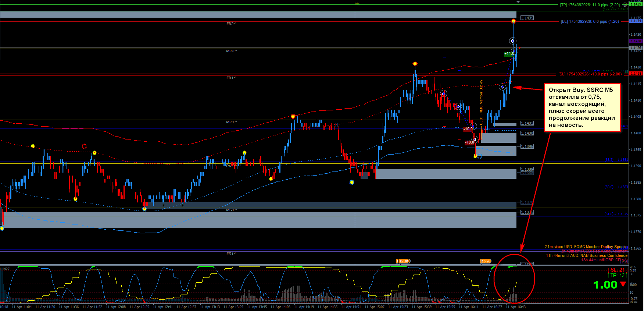The width and height of the screenshot is (644, 311).
Task: Click the yellow star below the 14:51 low
Action: (x=352, y=182)
